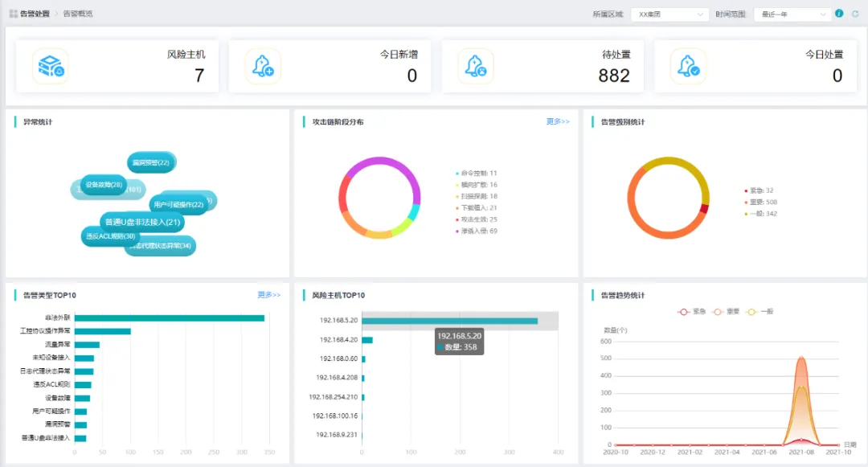Click the 普通U盘非法接入 chart label
The width and height of the screenshot is (868, 467).
(45, 438)
